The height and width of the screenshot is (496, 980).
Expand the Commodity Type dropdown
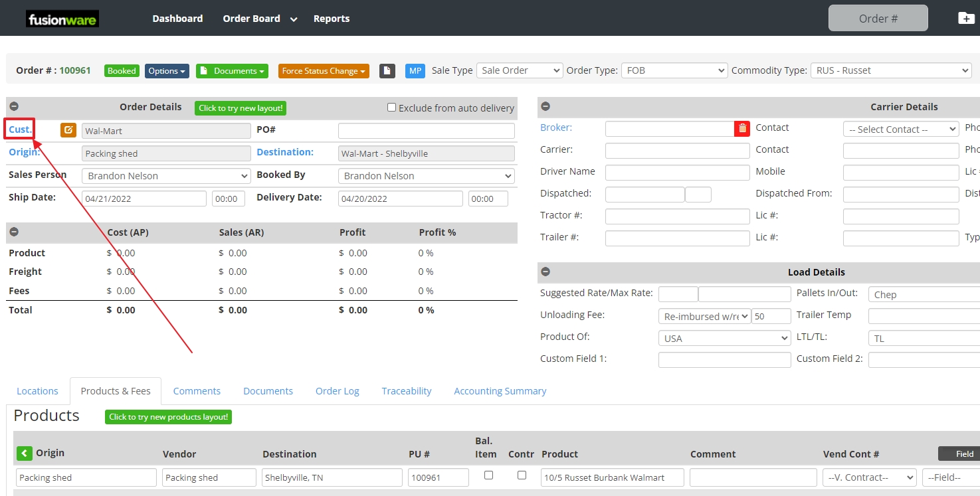pos(890,70)
